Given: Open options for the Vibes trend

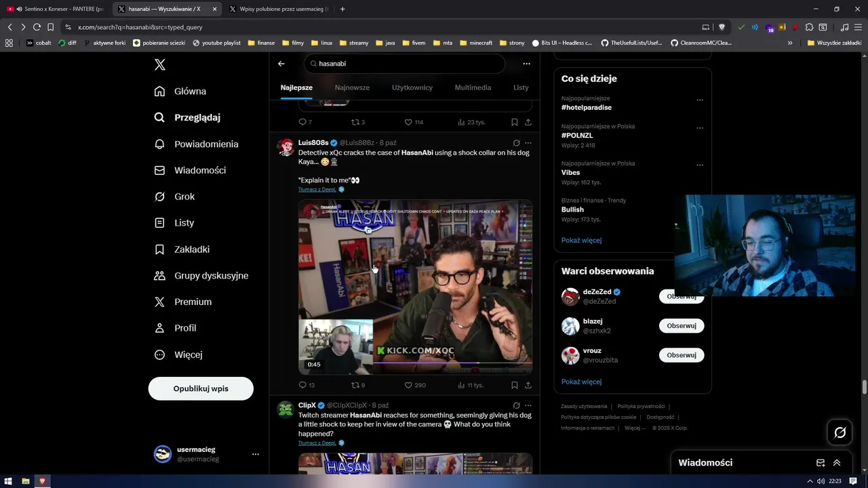Looking at the screenshot, I should click(700, 165).
